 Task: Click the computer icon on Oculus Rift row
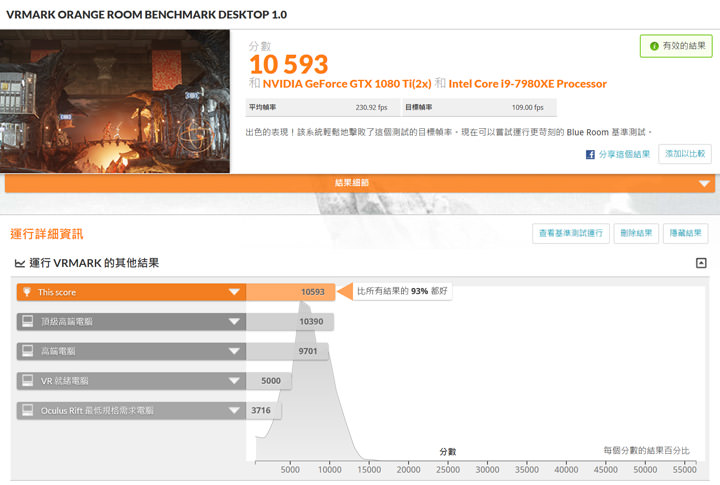[x=28, y=410]
